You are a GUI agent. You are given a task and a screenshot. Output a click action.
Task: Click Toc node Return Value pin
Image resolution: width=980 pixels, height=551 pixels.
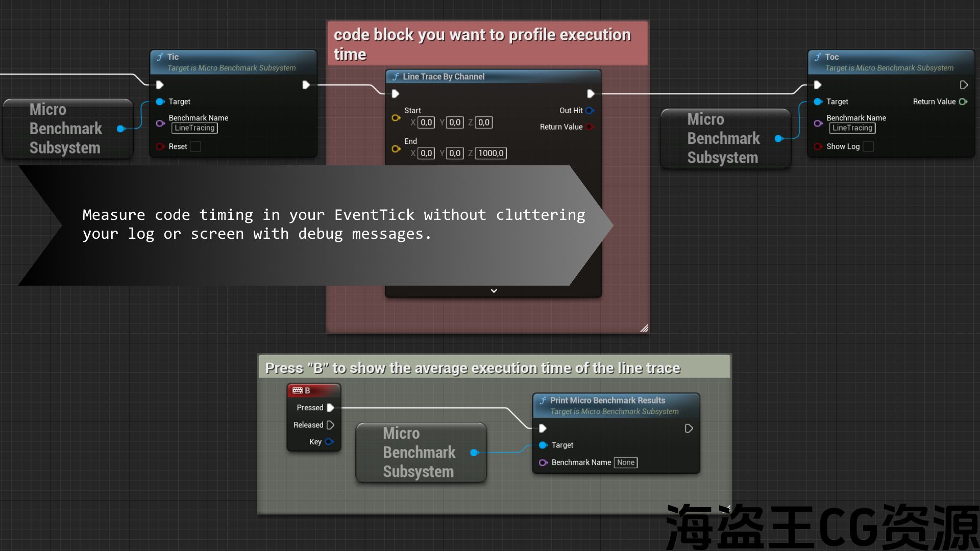tap(963, 102)
